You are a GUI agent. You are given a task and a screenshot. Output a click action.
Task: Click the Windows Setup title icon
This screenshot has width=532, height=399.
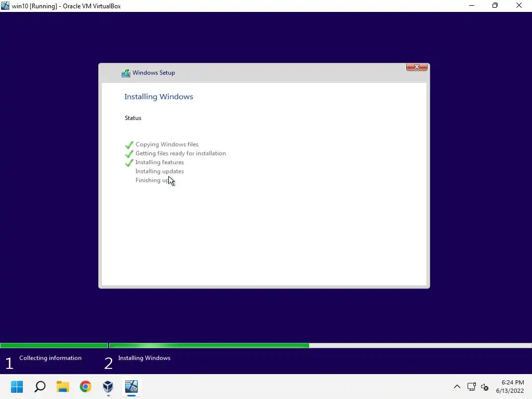[126, 73]
